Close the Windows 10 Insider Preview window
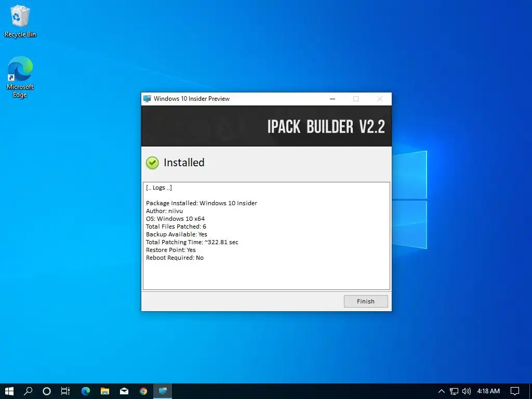This screenshot has width=532, height=399. point(380,99)
